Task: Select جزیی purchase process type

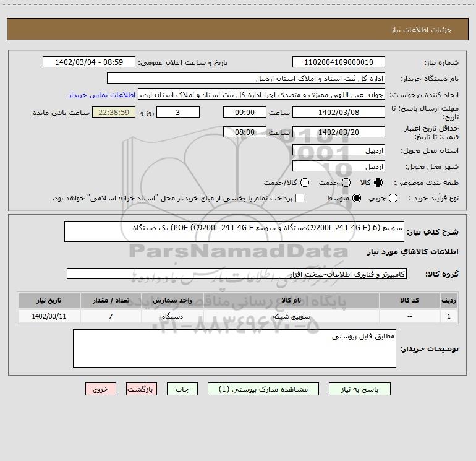Action: click(393, 198)
